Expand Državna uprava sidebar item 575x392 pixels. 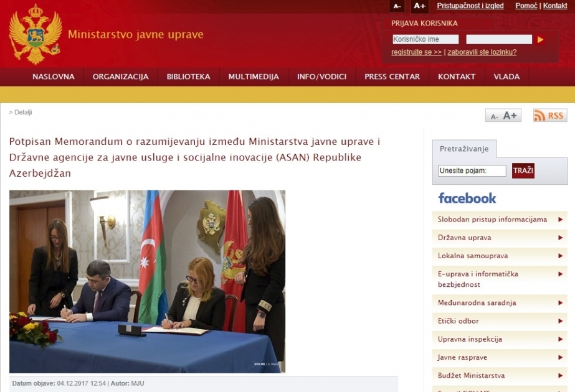pyautogui.click(x=500, y=238)
